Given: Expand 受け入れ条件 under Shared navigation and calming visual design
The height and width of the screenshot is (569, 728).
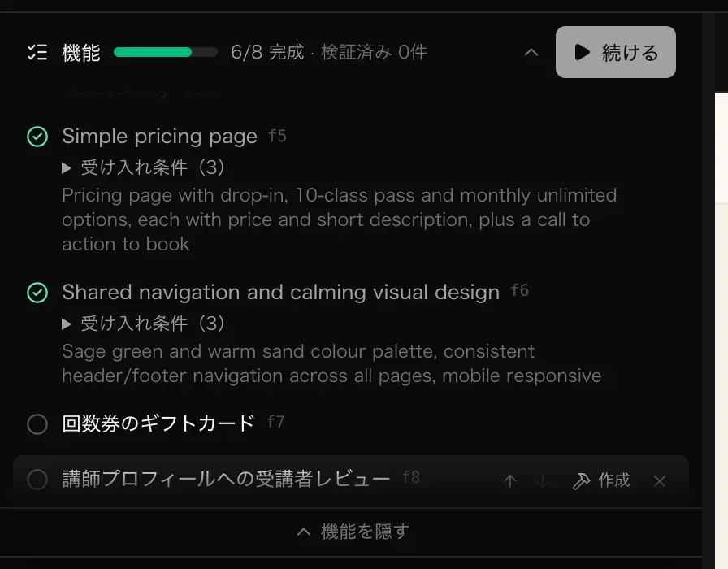Looking at the screenshot, I should (x=144, y=324).
